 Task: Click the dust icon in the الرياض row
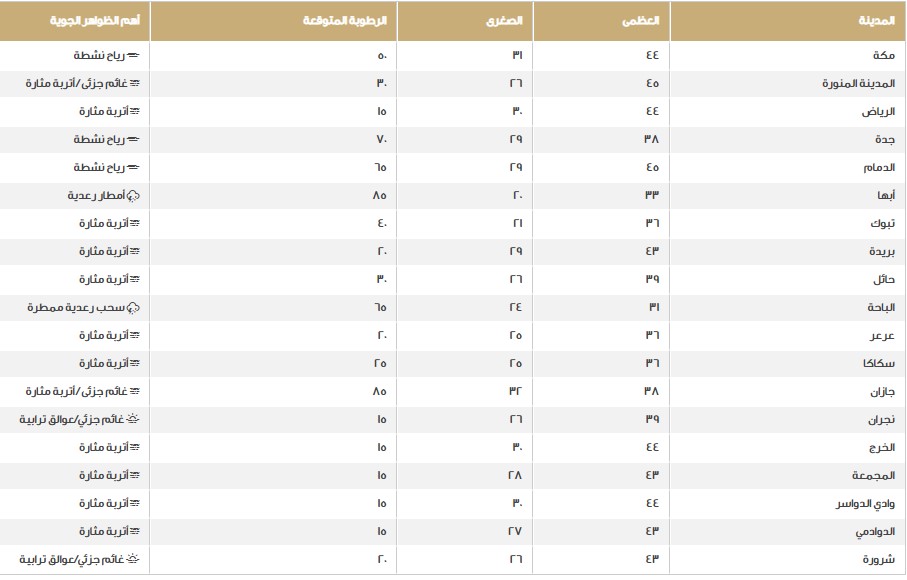click(x=135, y=111)
